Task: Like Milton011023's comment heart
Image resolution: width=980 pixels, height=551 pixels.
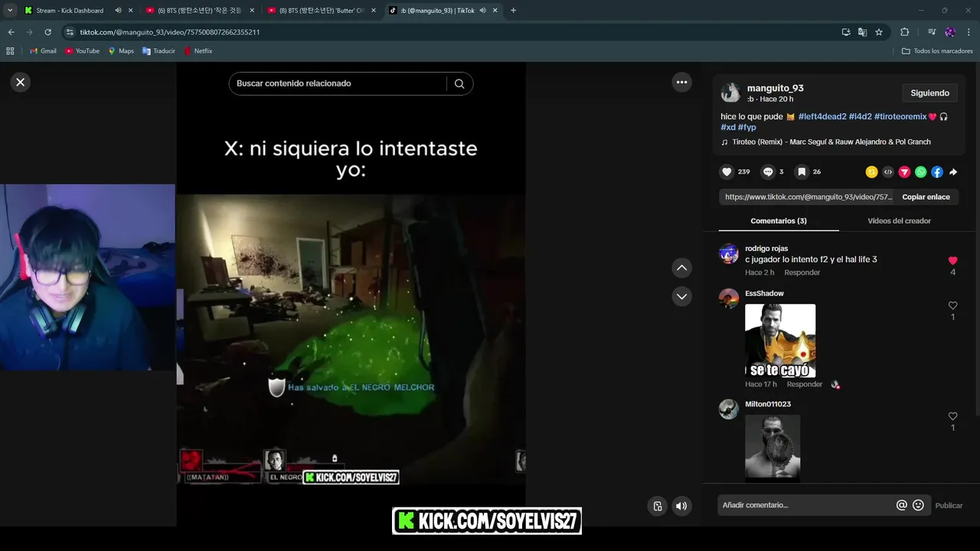Action: point(952,416)
